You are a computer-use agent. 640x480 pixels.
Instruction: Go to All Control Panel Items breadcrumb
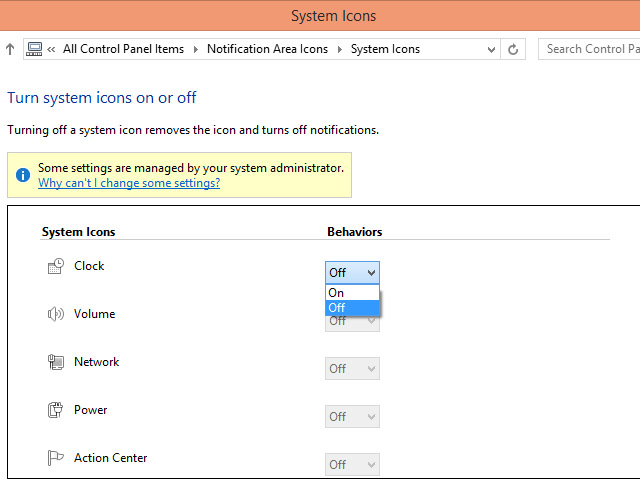pyautogui.click(x=123, y=49)
